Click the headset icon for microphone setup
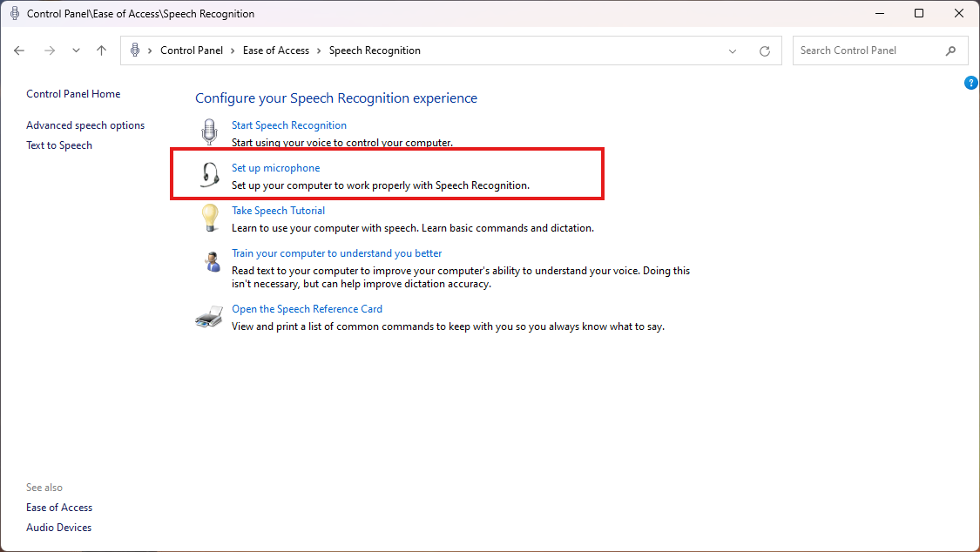Viewport: 980px width, 552px height. pyautogui.click(x=209, y=176)
